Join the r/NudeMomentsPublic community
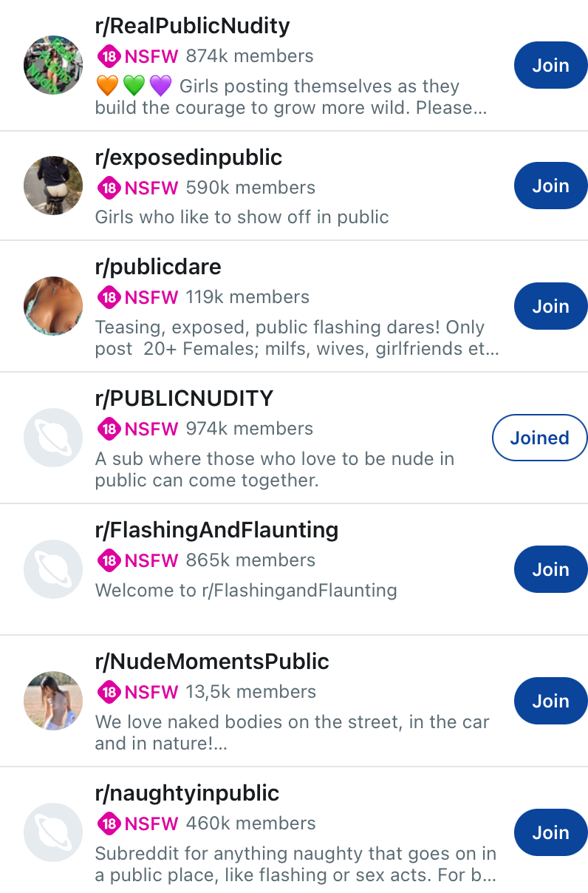The image size is (588, 893). pos(550,701)
